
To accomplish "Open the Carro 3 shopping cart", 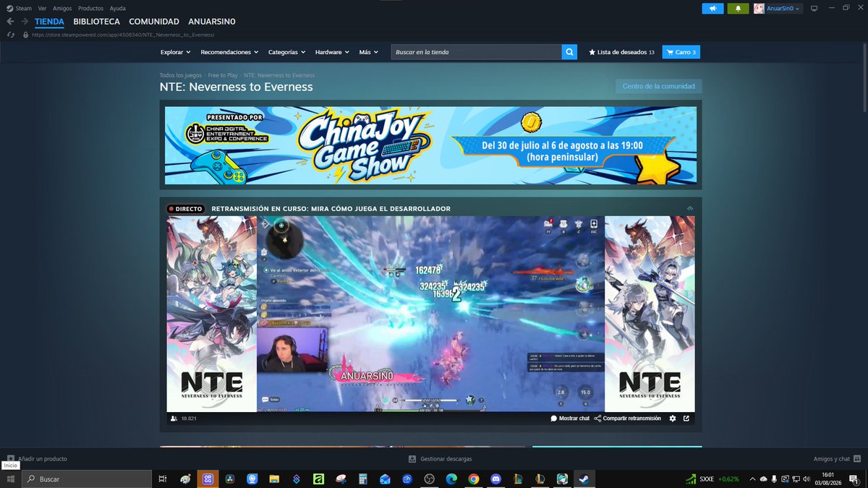I will [681, 52].
